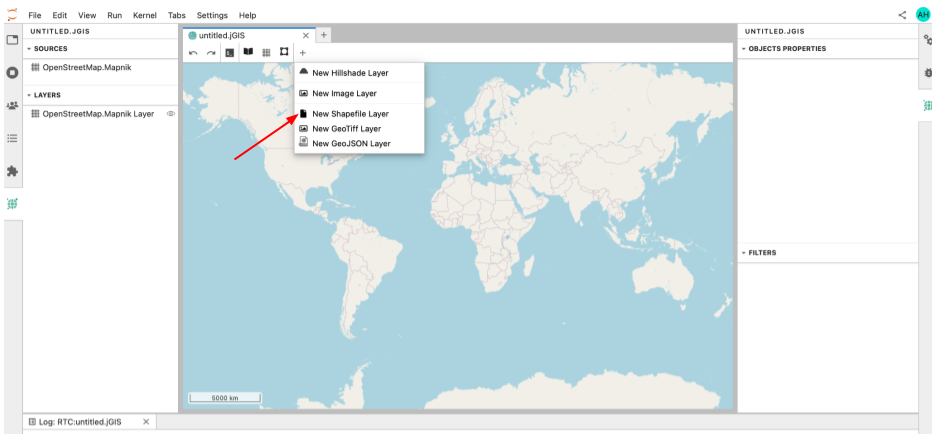This screenshot has width=937, height=438.
Task: Close the untitled.jGIS tab
Action: click(x=306, y=35)
